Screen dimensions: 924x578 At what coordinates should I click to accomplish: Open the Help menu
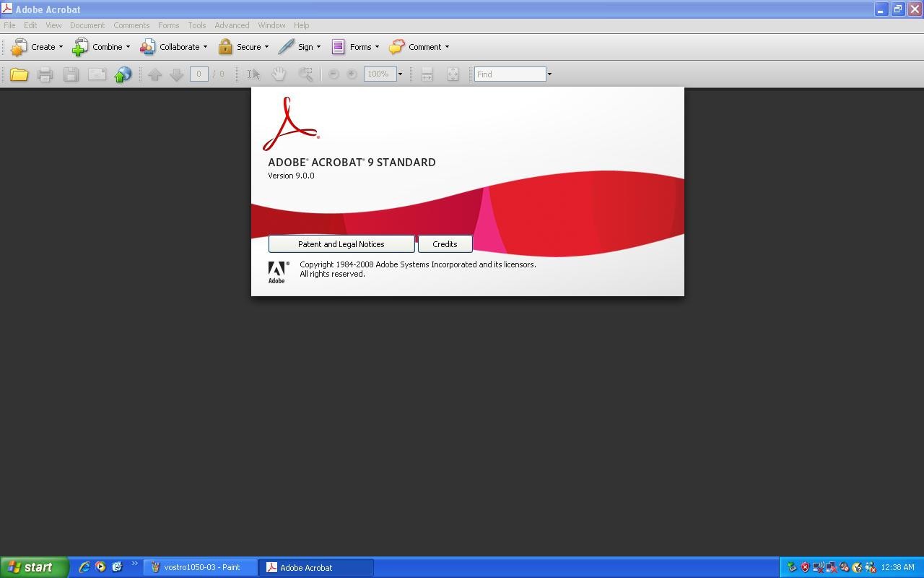point(302,25)
